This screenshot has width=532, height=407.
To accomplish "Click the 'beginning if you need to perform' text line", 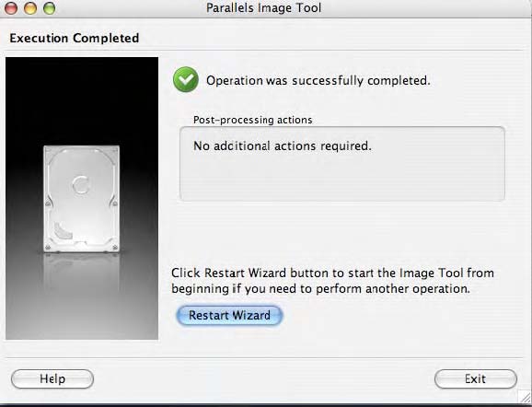I will [x=320, y=289].
